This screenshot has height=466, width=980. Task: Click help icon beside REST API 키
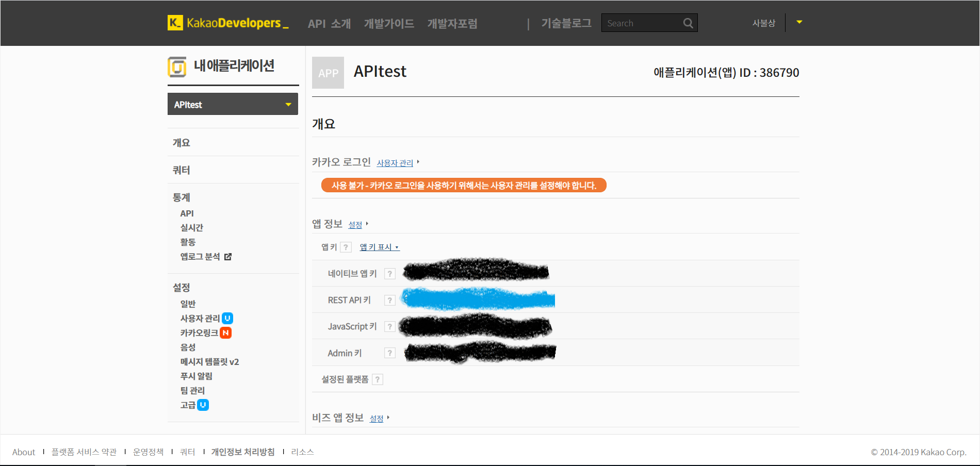tap(390, 300)
